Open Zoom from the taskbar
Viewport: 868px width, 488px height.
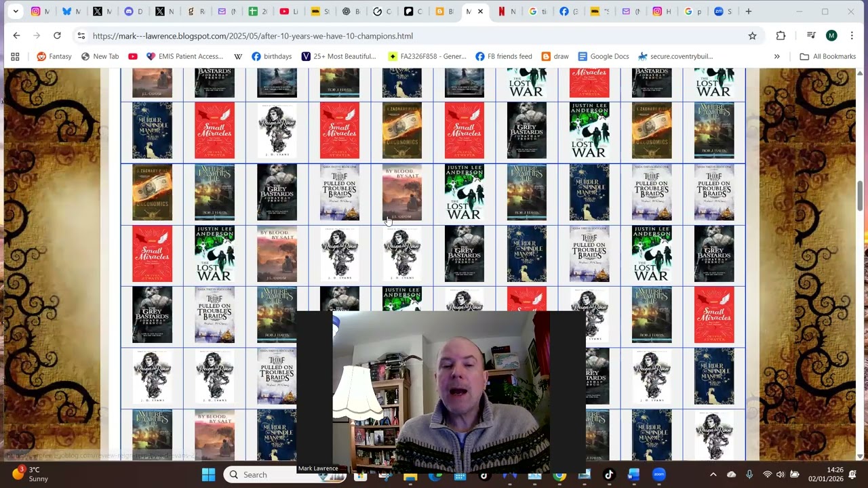659,474
